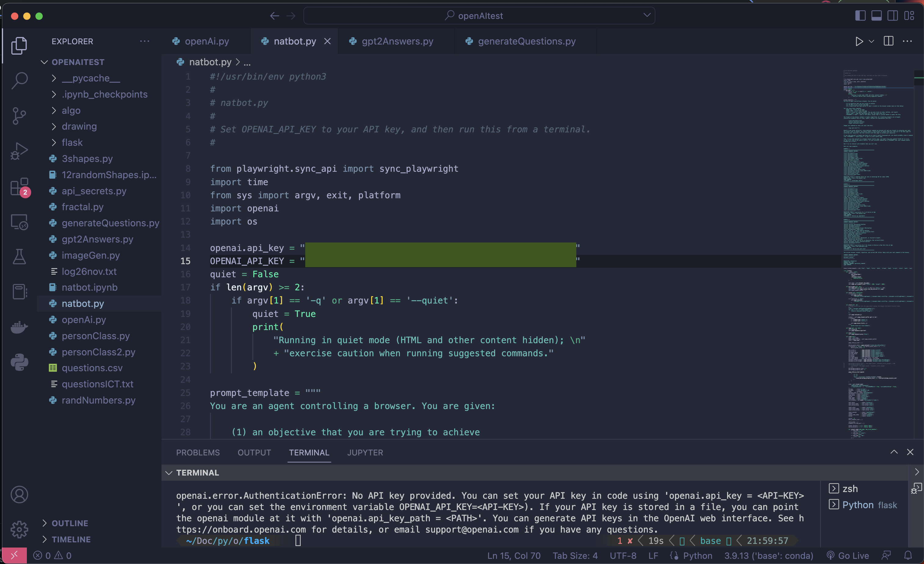Go back with the navigation arrow

click(274, 16)
